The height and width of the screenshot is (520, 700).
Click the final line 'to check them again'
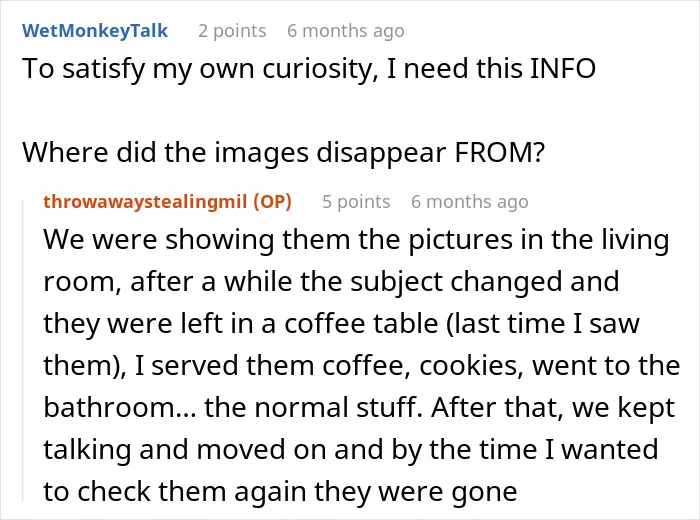(x=280, y=491)
